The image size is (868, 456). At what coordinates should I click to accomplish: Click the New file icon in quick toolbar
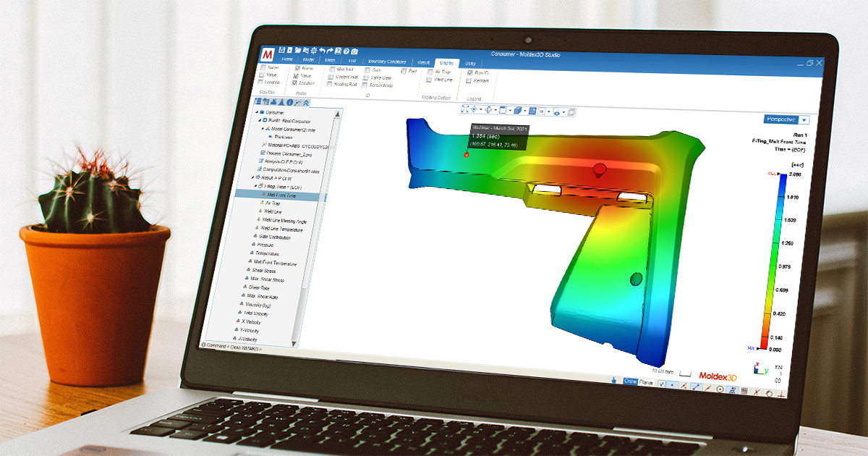click(x=290, y=49)
